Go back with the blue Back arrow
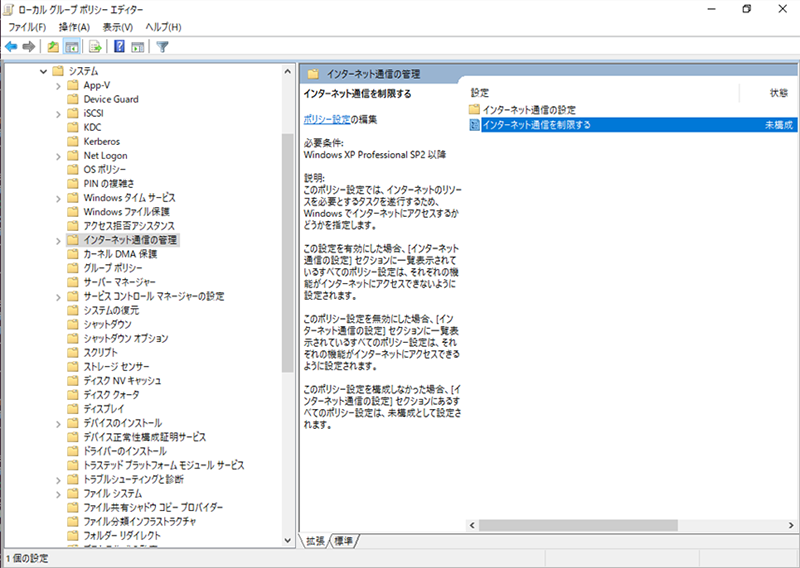Viewport: 800px width, 568px height. coord(11,47)
